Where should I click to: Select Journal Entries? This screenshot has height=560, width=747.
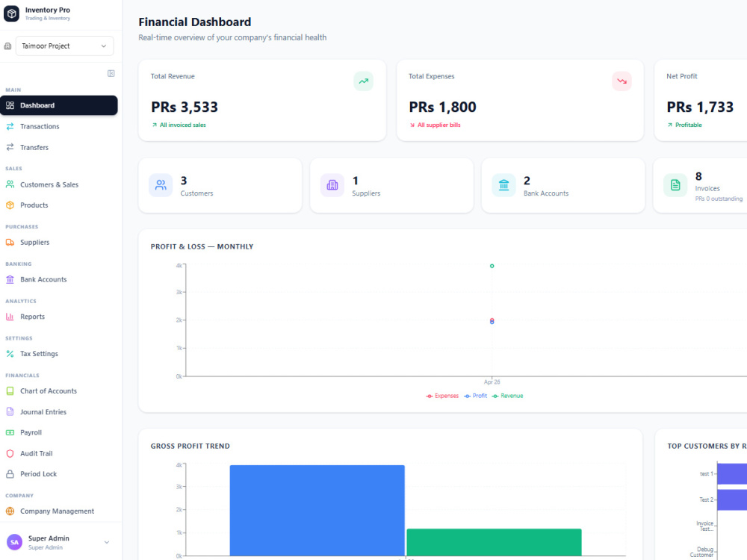coord(59,412)
